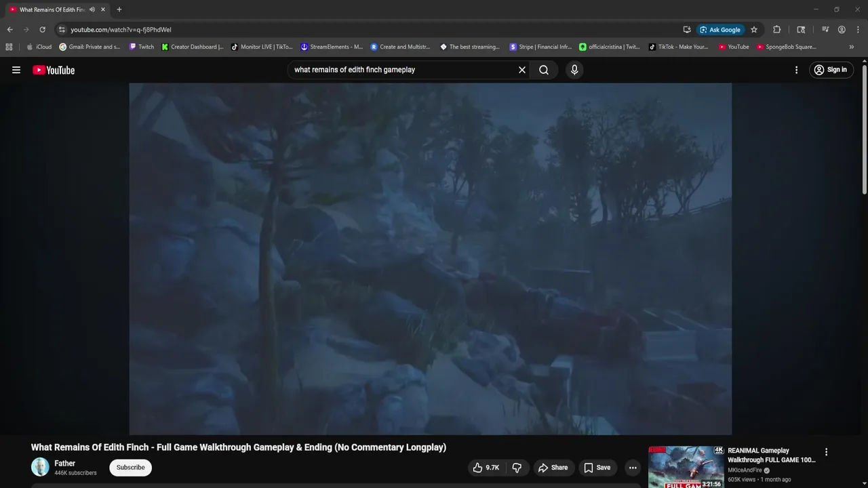Viewport: 868px width, 488px height.
Task: Mute the tab via speaker icon
Action: coord(92,9)
